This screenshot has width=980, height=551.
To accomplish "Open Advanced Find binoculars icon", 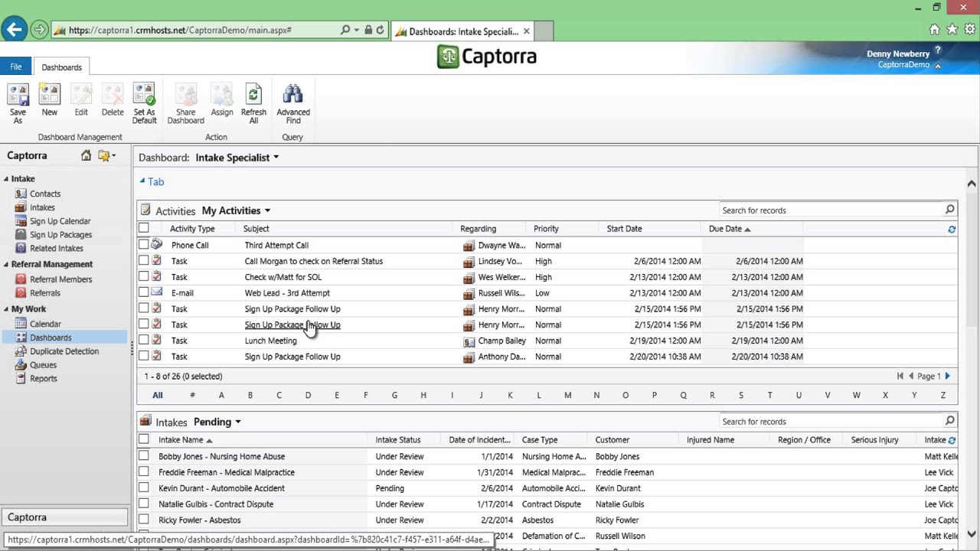I will 293,104.
